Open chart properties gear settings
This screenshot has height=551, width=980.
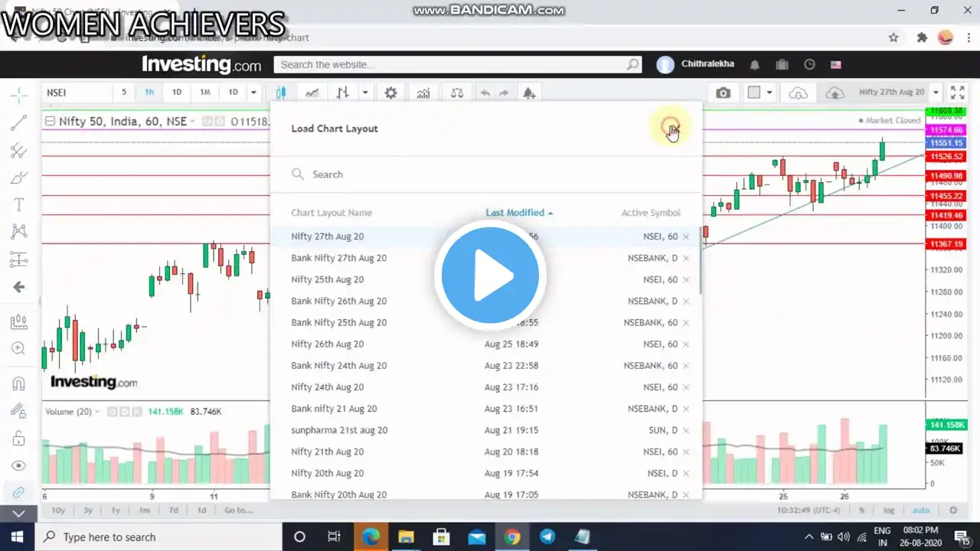[391, 93]
